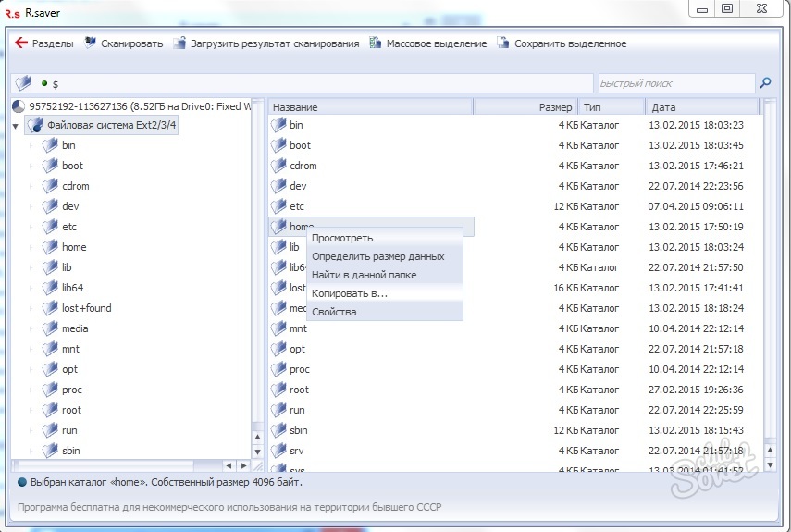Click the Сканировать toolbar icon
Image resolution: width=791 pixels, height=532 pixels.
point(91,43)
